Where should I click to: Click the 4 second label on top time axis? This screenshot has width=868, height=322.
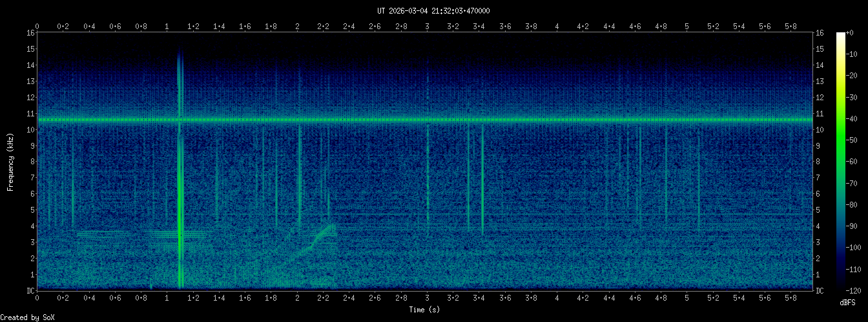(x=557, y=27)
